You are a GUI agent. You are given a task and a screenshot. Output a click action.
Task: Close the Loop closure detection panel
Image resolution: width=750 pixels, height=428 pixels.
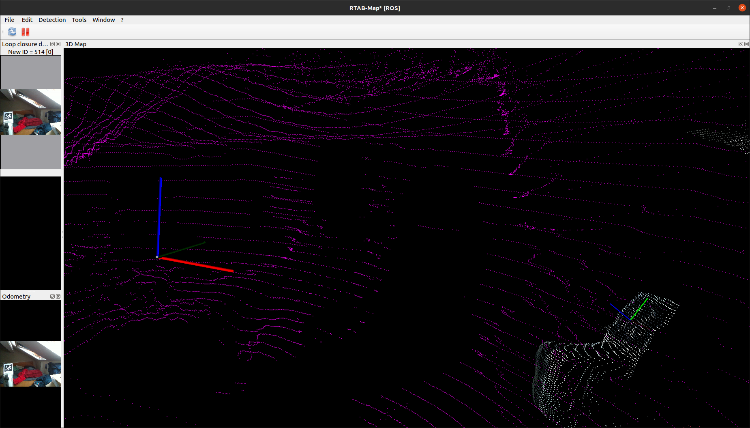(x=58, y=44)
